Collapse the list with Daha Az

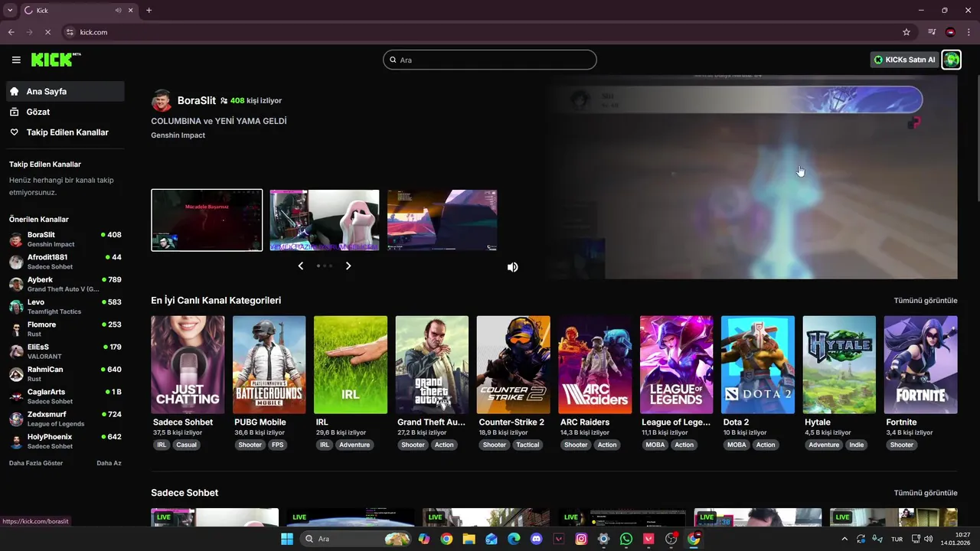109,463
